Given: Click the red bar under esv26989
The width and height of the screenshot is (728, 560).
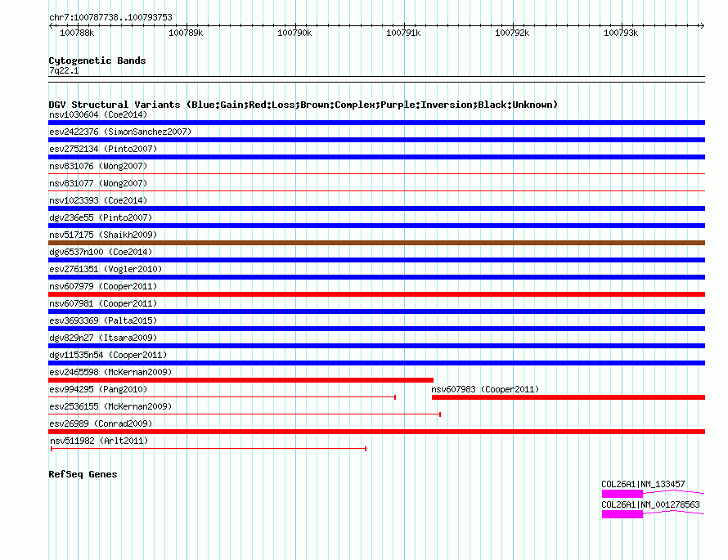Looking at the screenshot, I should click(x=376, y=432).
